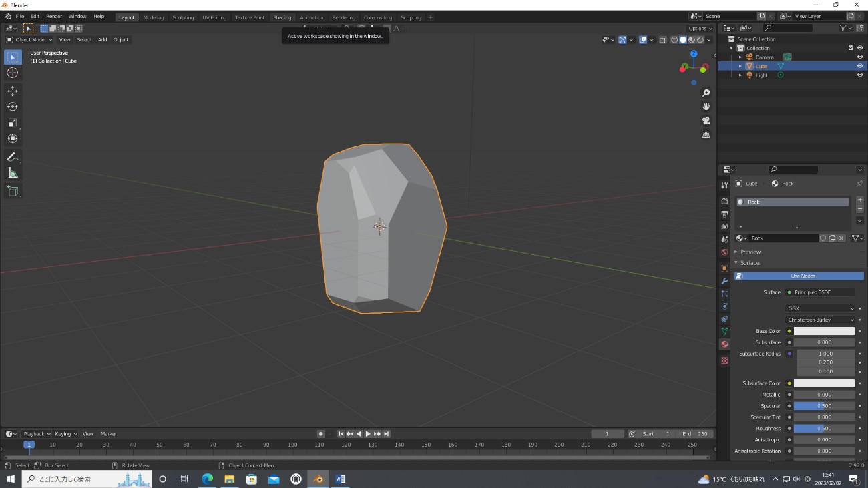
Task: Click the Subsurface Color swatch
Action: click(x=824, y=383)
